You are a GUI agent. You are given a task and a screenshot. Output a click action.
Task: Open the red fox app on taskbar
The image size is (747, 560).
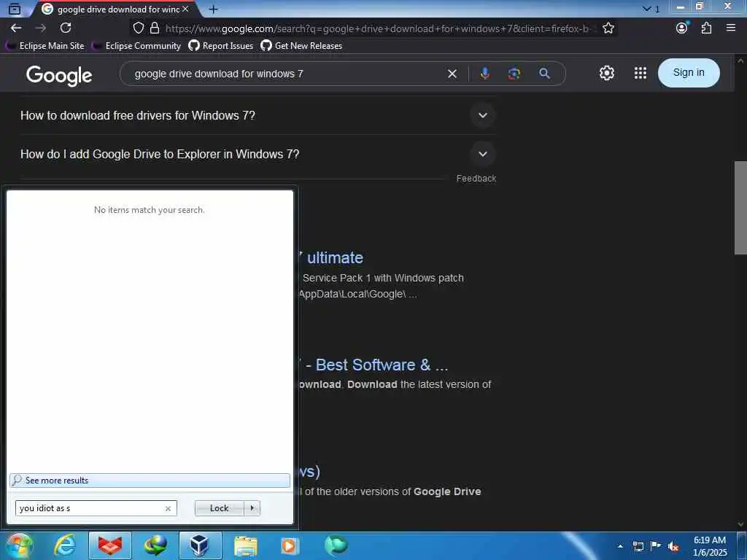click(110, 545)
